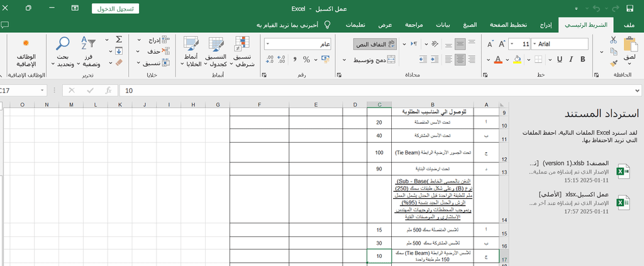
Task: Decrease font size with small A
Action: click(x=491, y=44)
